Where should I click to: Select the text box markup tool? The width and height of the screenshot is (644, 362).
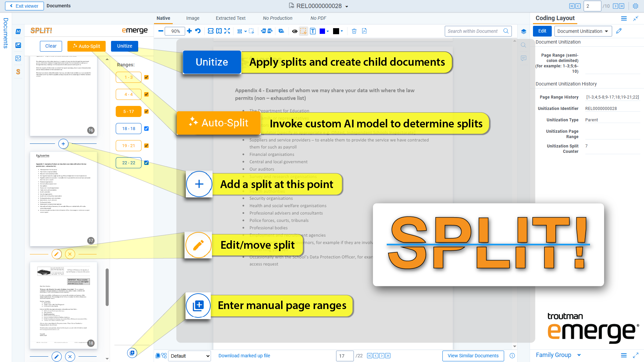tap(313, 31)
